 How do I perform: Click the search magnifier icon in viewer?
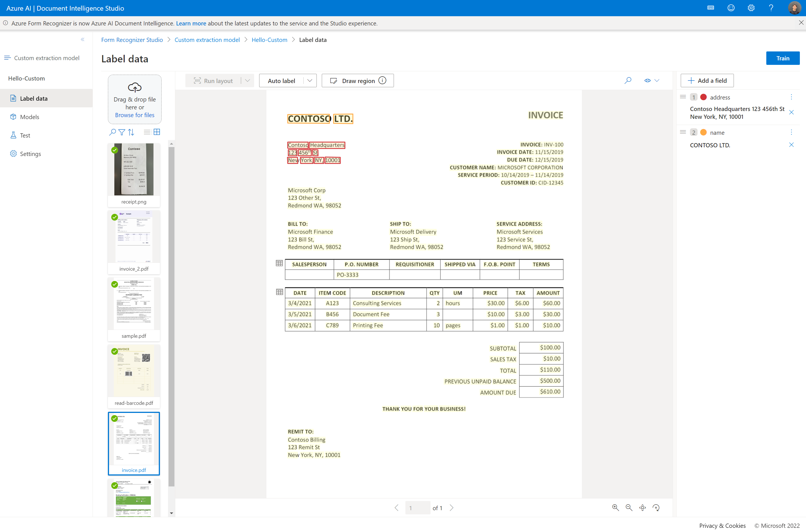[628, 80]
